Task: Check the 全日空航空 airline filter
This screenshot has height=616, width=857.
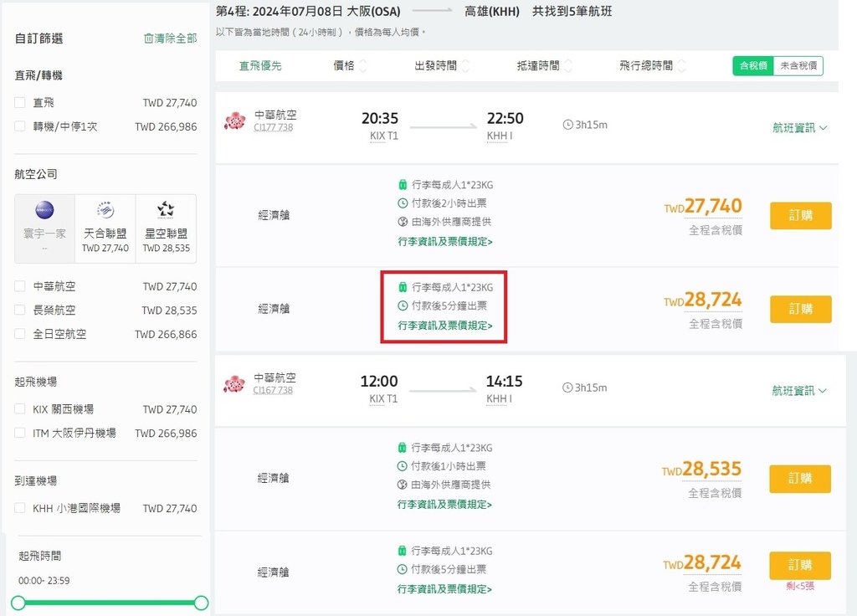Action: pyautogui.click(x=20, y=333)
